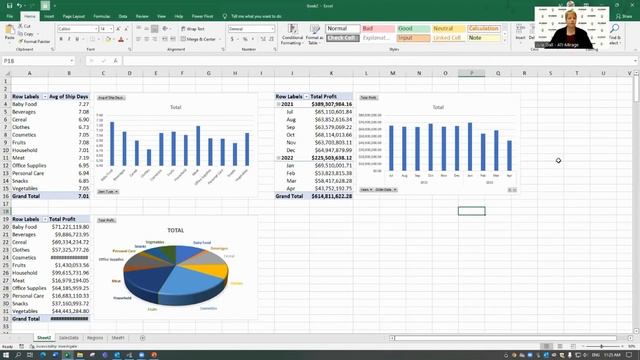Click the Decrease Decimal icon
This screenshot has height=360, width=640.
pyautogui.click(x=271, y=39)
